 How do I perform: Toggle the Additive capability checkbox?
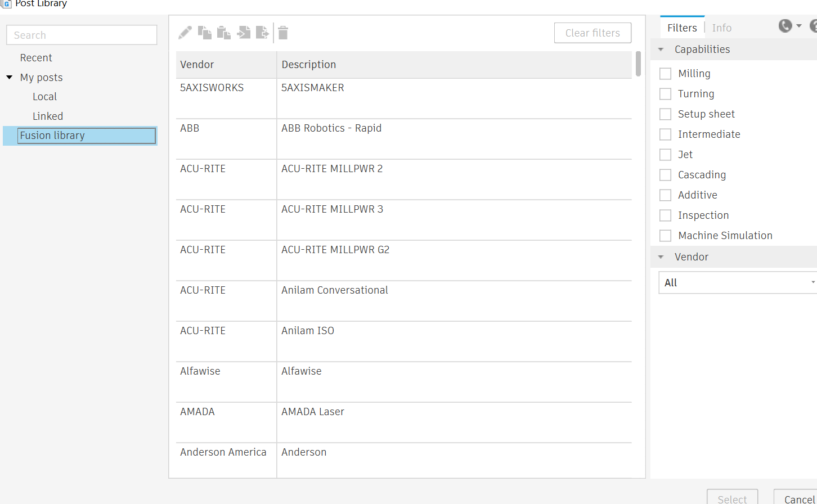pos(665,195)
